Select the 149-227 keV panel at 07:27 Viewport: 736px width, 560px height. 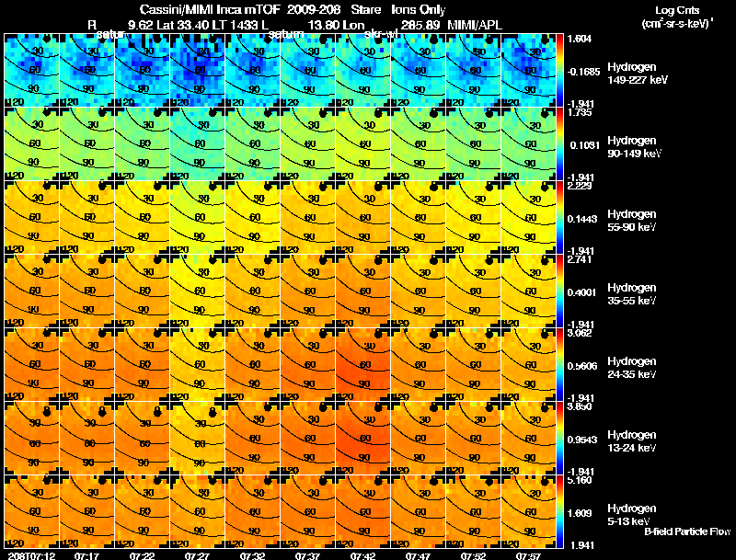pyautogui.click(x=197, y=71)
